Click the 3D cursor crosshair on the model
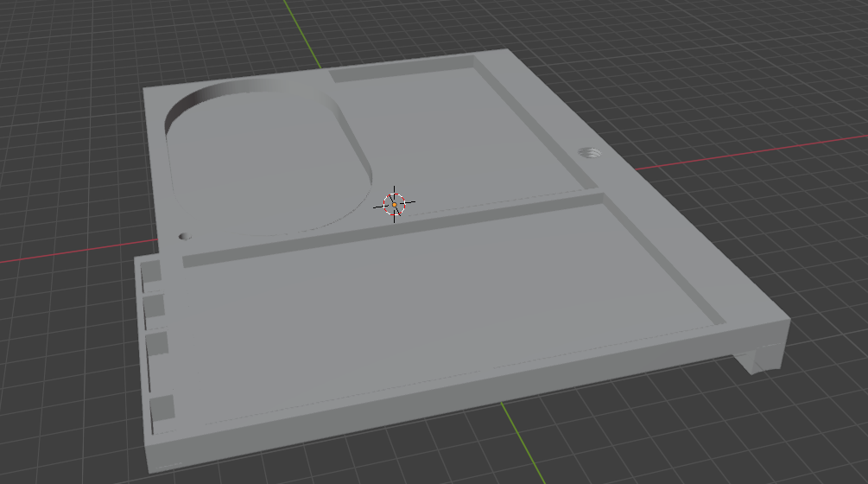 tap(394, 204)
